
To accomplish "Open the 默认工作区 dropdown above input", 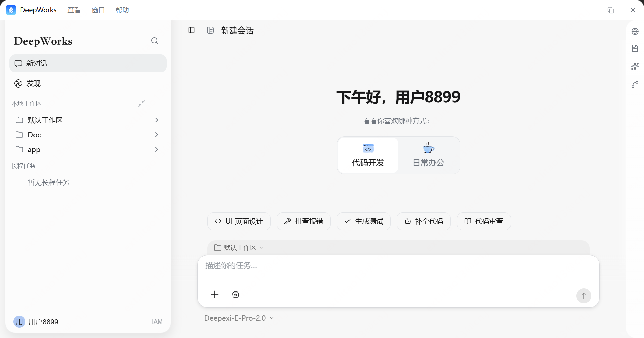I will [x=238, y=248].
